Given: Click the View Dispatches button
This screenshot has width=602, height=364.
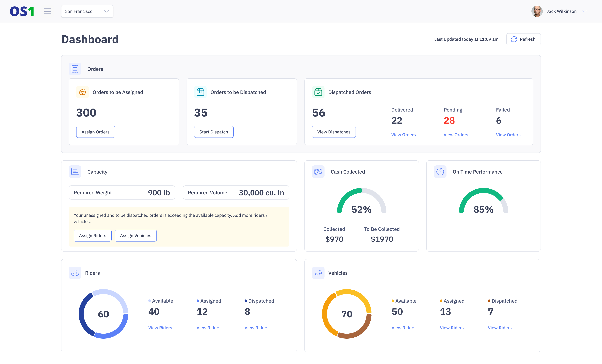Looking at the screenshot, I should 334,132.
